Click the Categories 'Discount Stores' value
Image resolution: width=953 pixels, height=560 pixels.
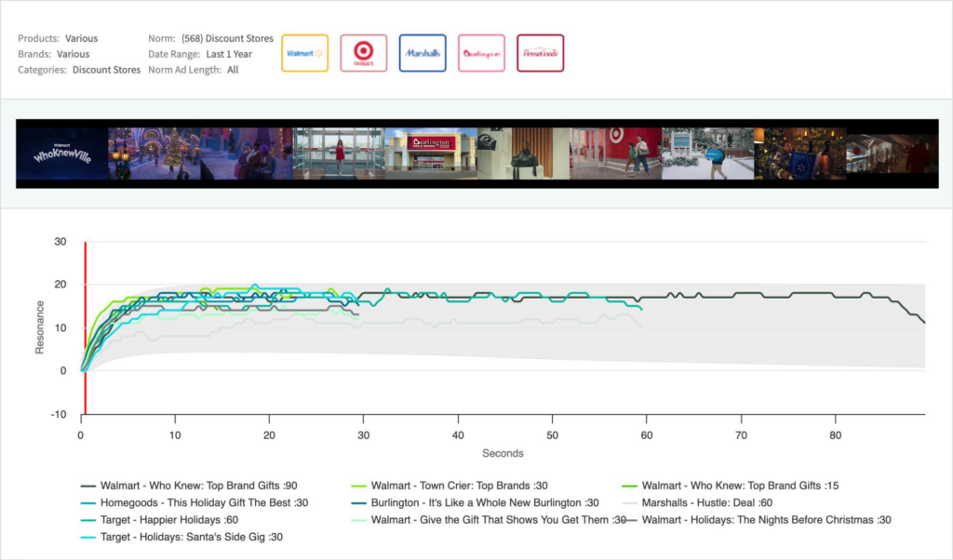click(x=106, y=70)
